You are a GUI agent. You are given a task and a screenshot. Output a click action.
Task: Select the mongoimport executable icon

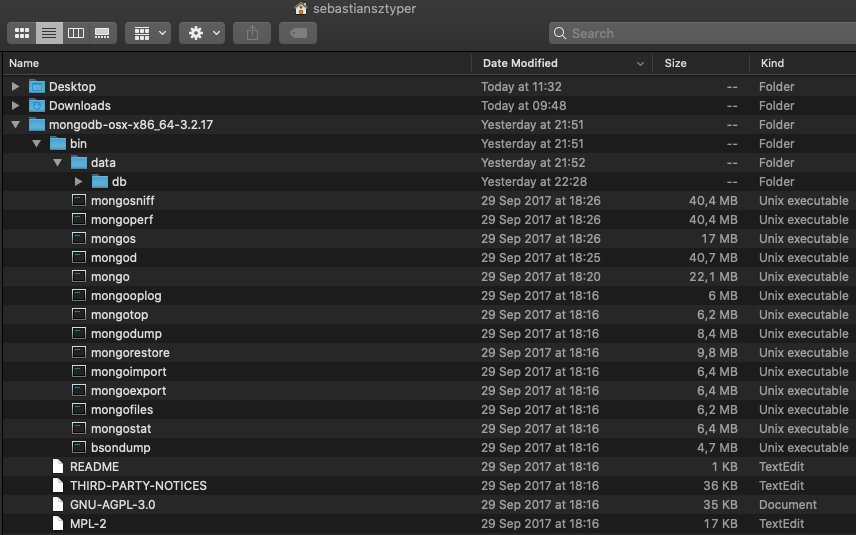(79, 371)
